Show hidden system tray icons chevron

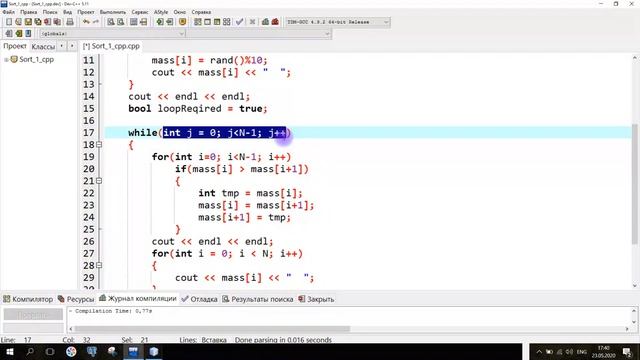[x=539, y=352]
